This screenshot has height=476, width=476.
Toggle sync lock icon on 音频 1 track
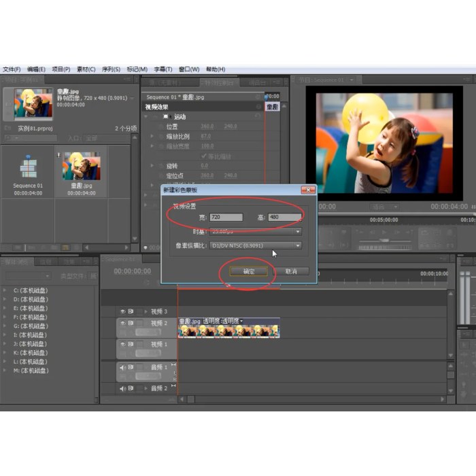[131, 367]
